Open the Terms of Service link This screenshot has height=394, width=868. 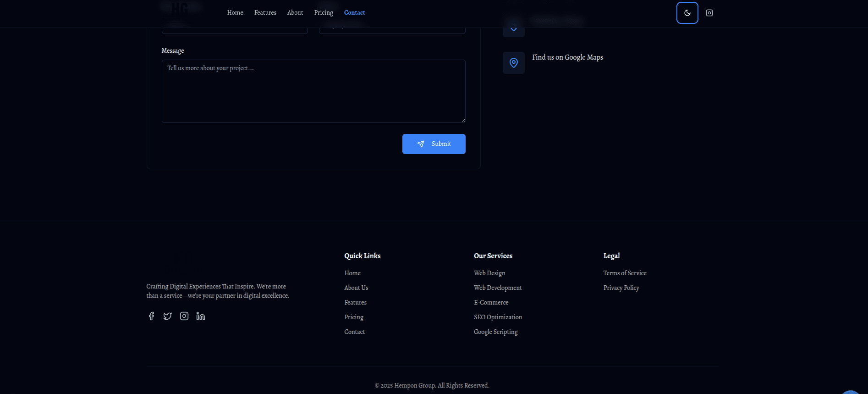pyautogui.click(x=625, y=273)
